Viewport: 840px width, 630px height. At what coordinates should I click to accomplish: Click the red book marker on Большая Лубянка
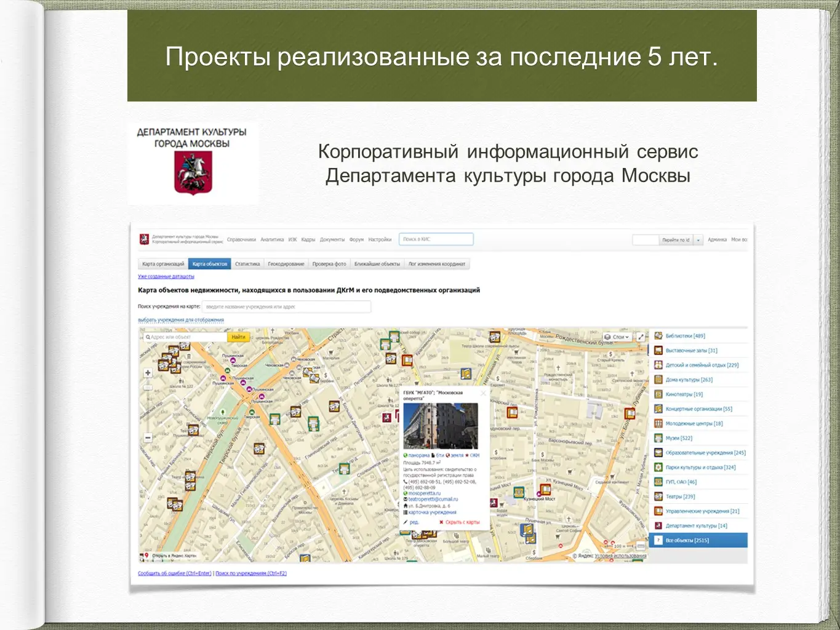(630, 413)
